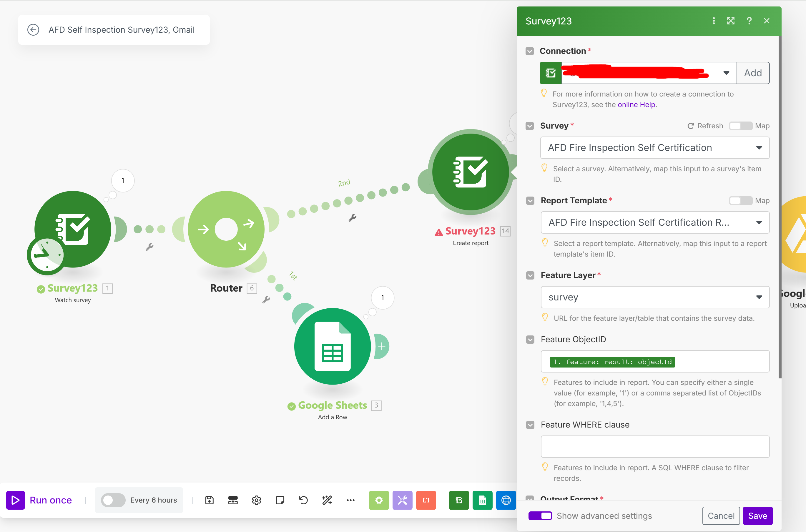Viewport: 806px width, 532px height.
Task: Click the clock schedule icon on Survey123
Action: click(46, 255)
